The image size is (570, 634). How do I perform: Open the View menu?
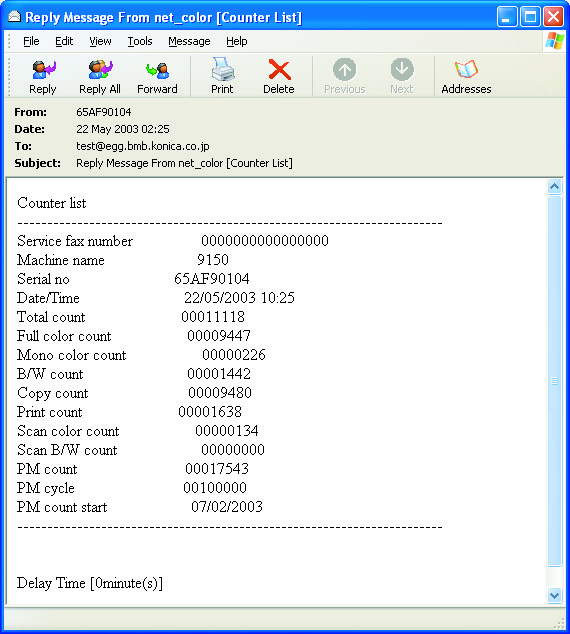click(100, 41)
